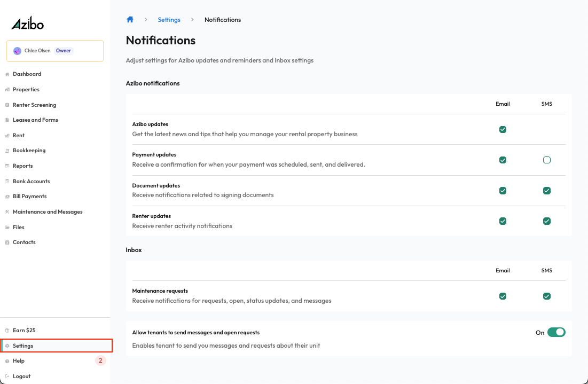Viewport: 588px width, 384px height.
Task: Click the Inbox section heading
Action: (134, 250)
